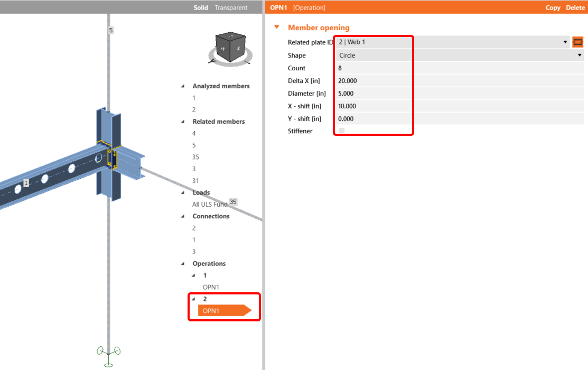The height and width of the screenshot is (370, 588).
Task: Open the Related plate ID dropdown
Action: coord(566,42)
